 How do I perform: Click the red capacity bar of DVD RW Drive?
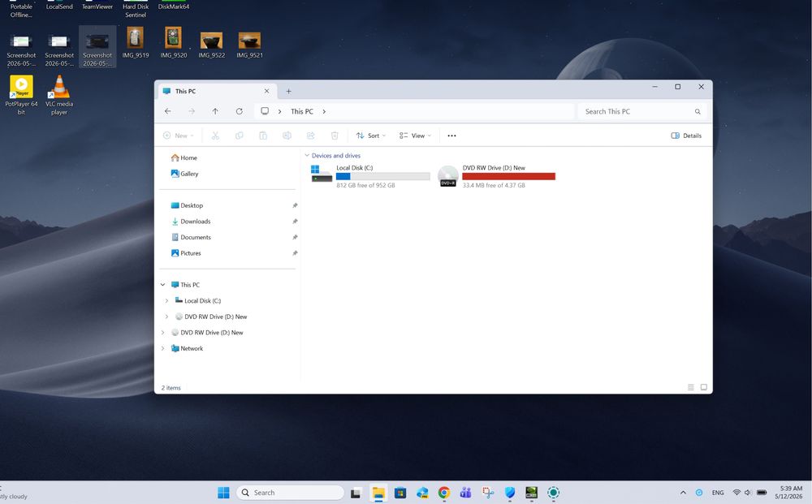coord(508,176)
